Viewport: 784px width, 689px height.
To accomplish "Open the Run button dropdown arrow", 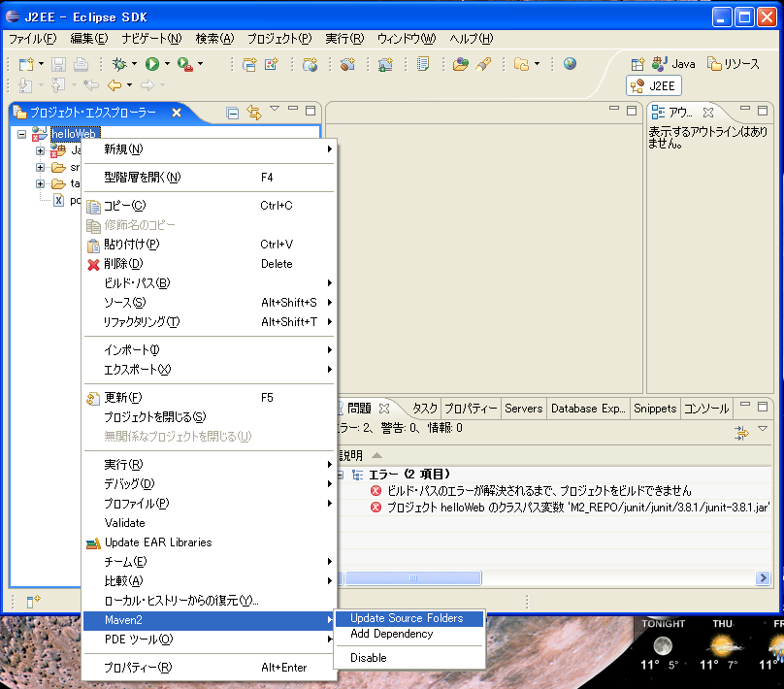I will [167, 65].
